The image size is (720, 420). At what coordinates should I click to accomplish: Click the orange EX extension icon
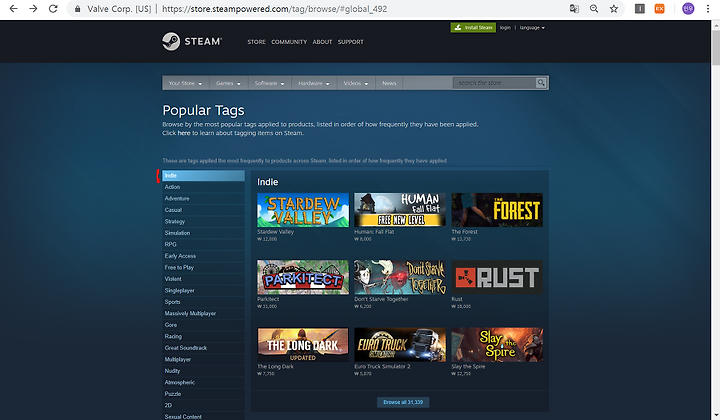[659, 9]
